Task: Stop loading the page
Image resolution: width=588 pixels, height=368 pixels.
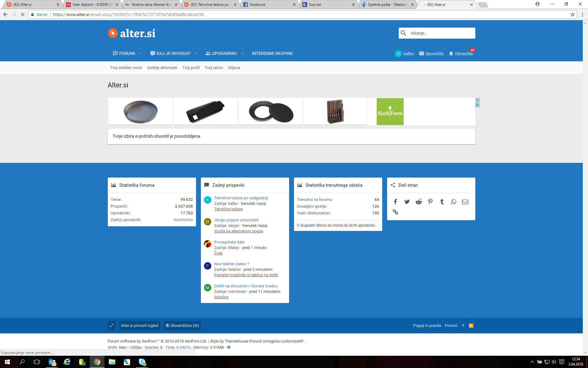Action: [22, 14]
